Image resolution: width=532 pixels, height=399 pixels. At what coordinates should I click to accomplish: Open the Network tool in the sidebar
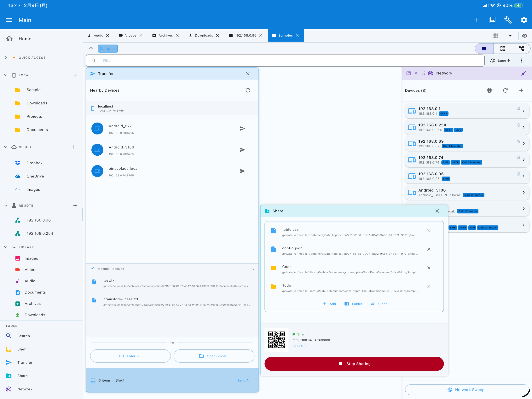[25, 389]
